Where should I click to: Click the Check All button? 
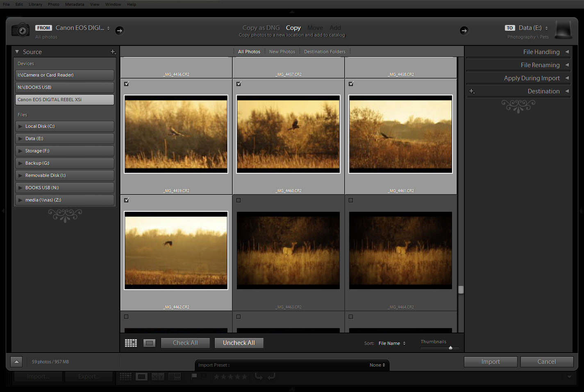[185, 343]
